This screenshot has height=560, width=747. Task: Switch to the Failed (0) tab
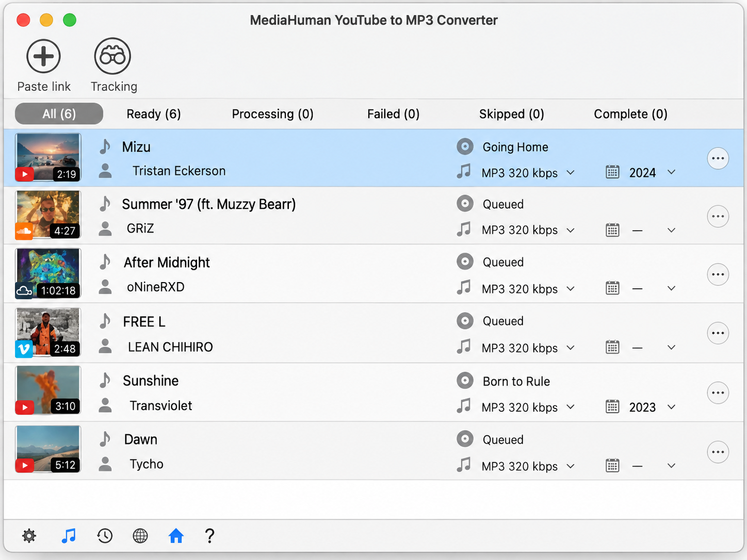pos(393,114)
